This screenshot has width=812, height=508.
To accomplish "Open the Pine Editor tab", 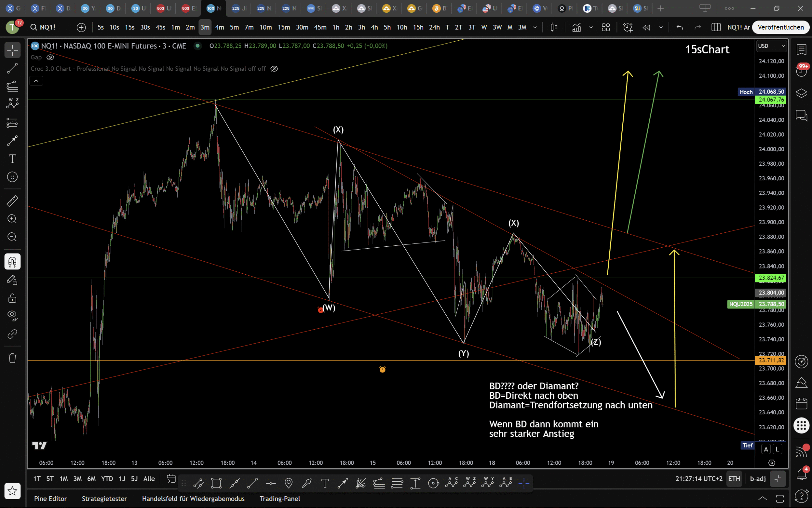I will 50,499.
